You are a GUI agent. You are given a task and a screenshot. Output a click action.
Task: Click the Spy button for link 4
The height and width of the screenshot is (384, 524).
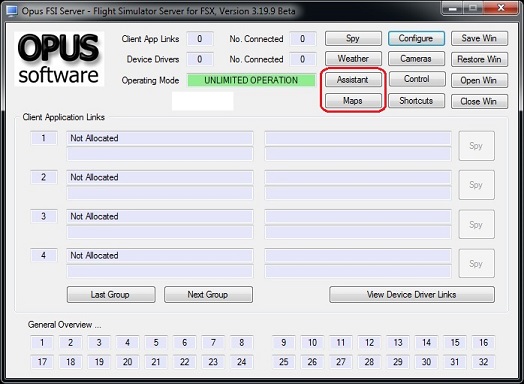click(x=476, y=263)
